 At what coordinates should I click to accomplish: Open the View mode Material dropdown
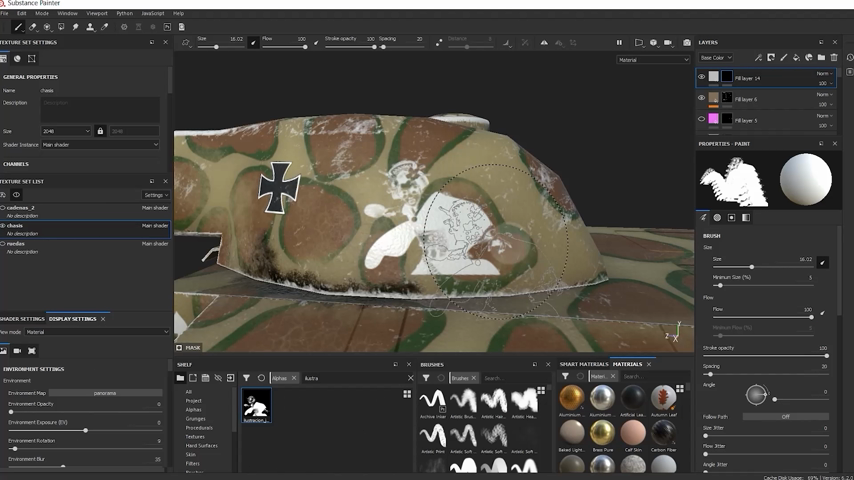pos(97,332)
